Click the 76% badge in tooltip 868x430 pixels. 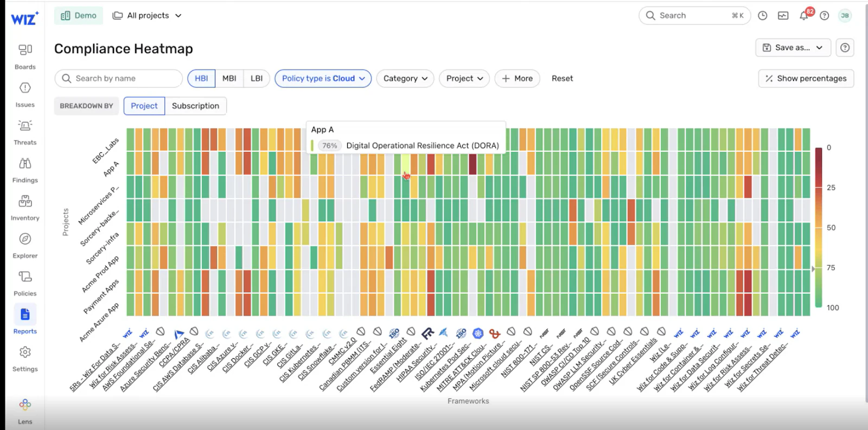click(329, 145)
